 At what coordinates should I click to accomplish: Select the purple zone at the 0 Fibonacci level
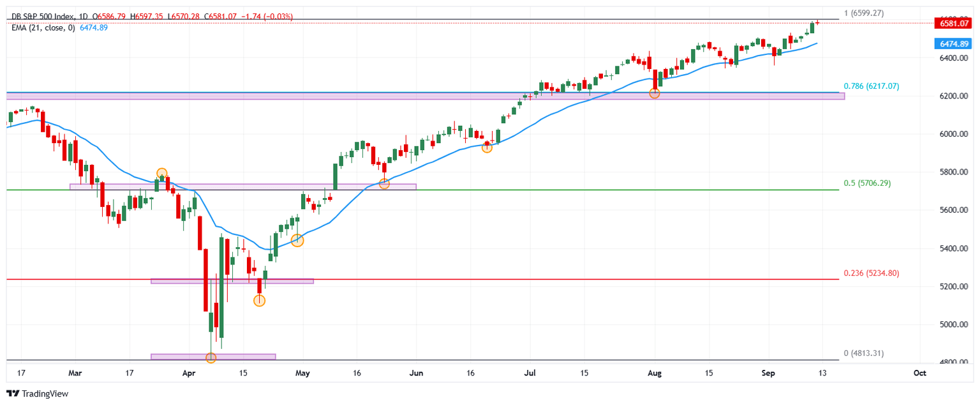point(213,356)
